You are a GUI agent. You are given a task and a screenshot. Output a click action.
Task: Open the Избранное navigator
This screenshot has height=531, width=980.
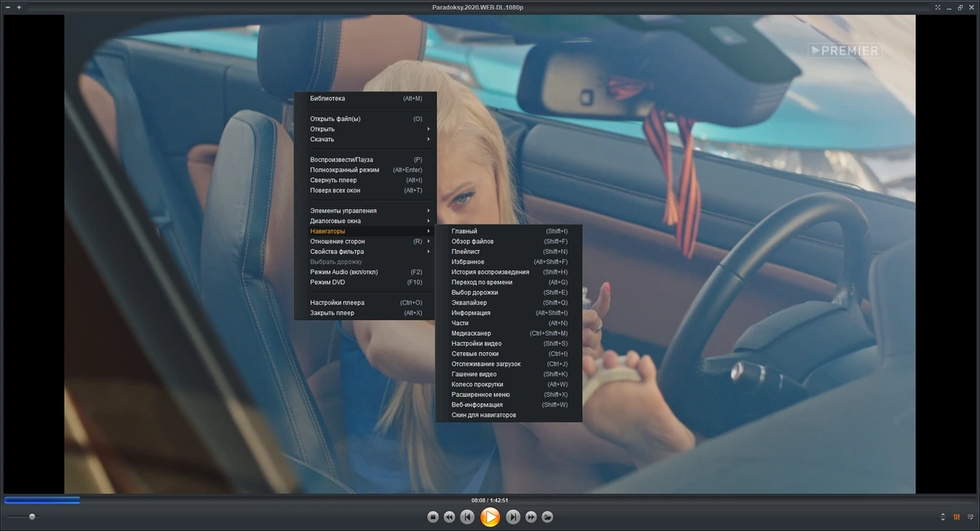[509, 261]
